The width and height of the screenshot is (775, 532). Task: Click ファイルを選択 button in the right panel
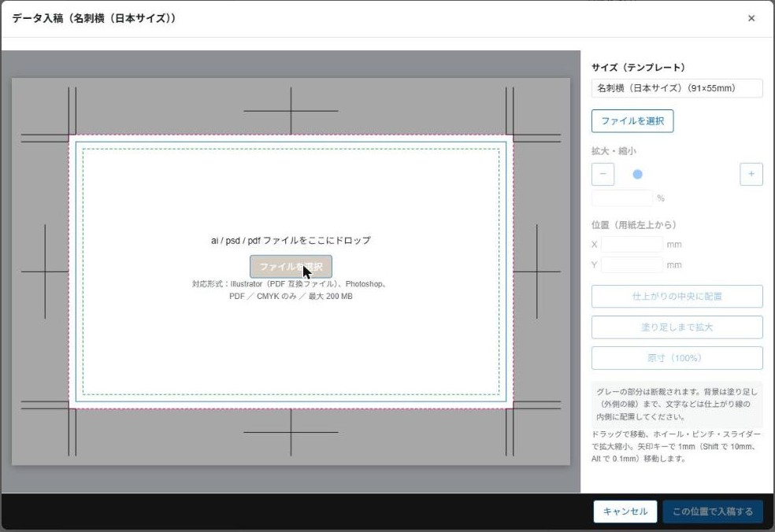tap(632, 121)
